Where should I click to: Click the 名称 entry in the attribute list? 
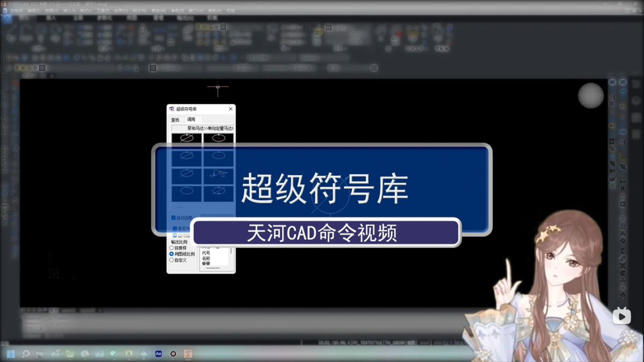point(206,258)
